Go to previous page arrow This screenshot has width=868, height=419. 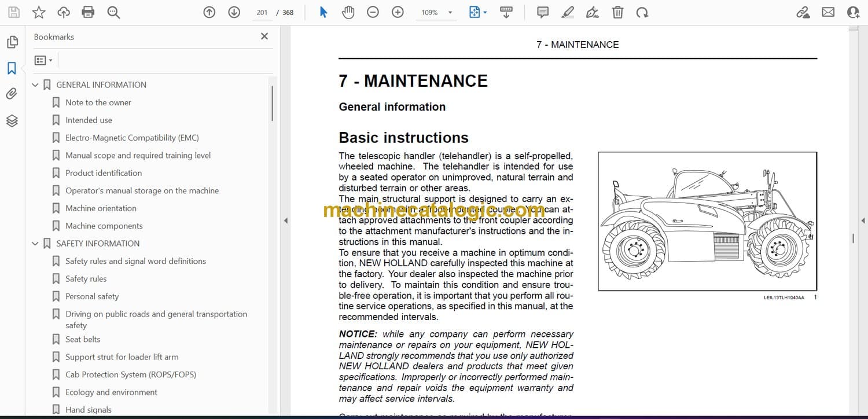point(209,12)
